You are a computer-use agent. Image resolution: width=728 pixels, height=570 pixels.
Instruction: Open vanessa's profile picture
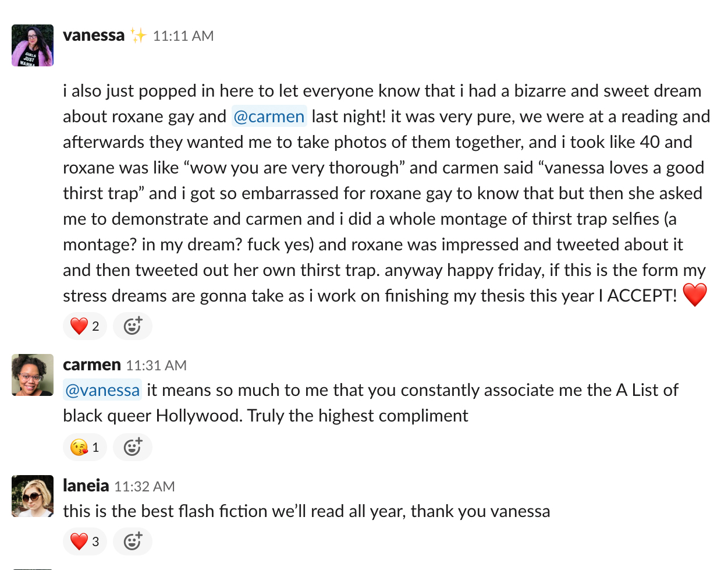pyautogui.click(x=33, y=45)
